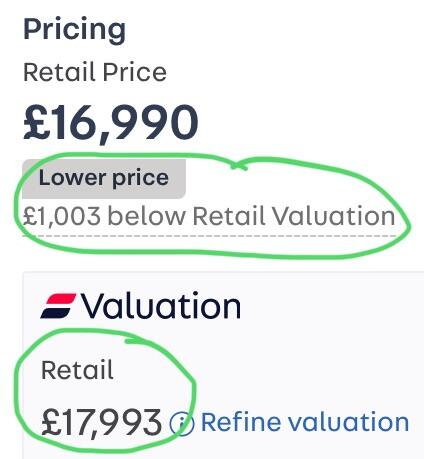
Task: Click the red and navy Valuation logo icon
Action: coord(58,306)
